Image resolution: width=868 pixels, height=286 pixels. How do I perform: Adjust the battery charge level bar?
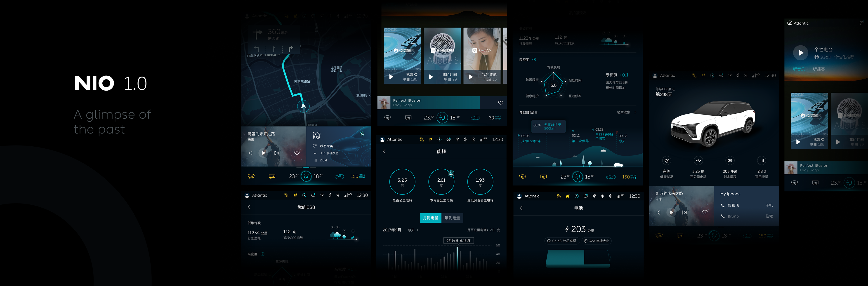[x=578, y=259]
